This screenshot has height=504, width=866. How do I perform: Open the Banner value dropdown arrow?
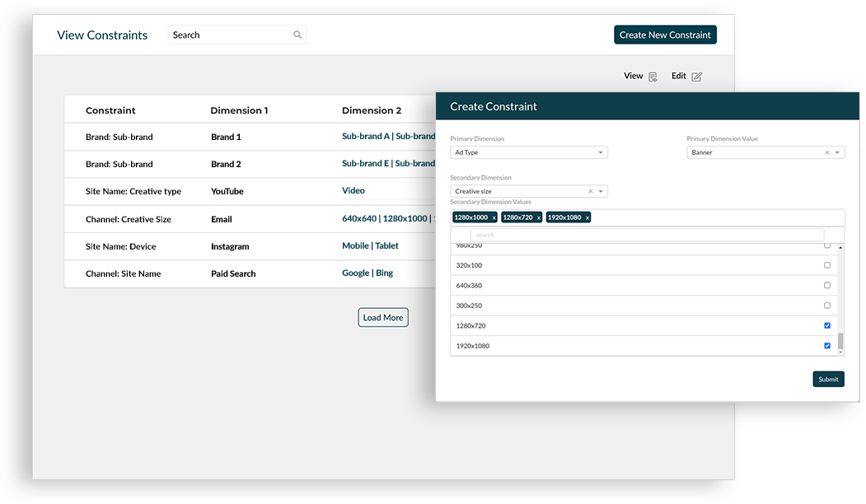tap(837, 152)
